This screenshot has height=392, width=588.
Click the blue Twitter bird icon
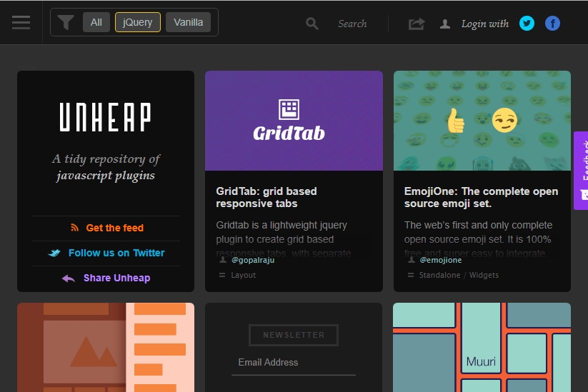click(x=54, y=253)
